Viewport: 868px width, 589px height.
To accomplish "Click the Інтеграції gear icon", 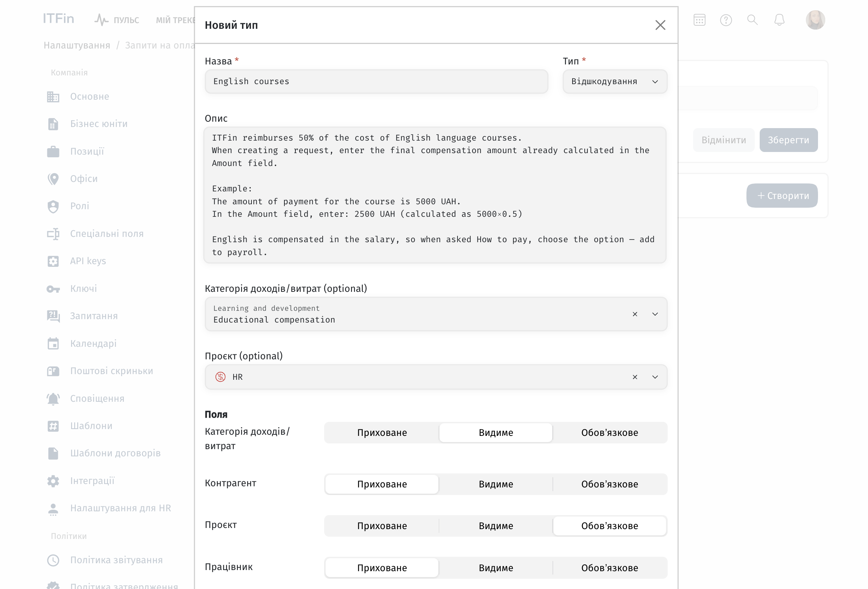I will click(x=53, y=481).
